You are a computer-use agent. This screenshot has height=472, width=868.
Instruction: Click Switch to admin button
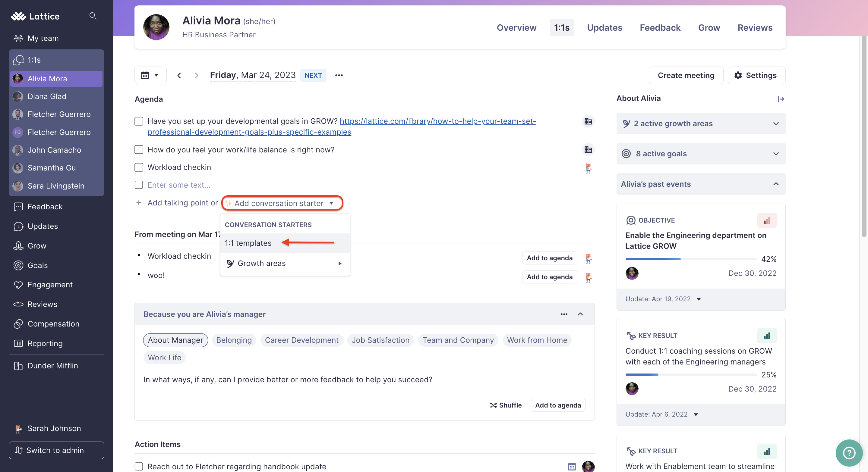(x=56, y=450)
